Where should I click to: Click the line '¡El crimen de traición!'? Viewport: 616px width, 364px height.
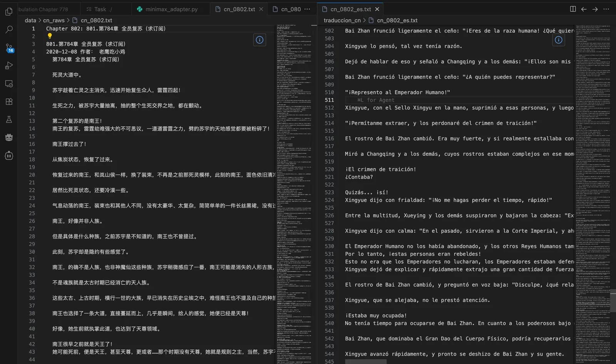(380, 169)
